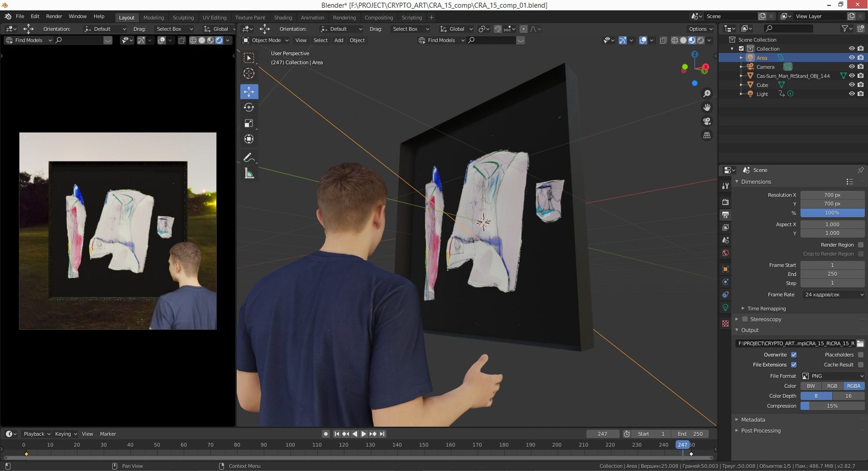Expand the Metadata panel

pyautogui.click(x=753, y=420)
